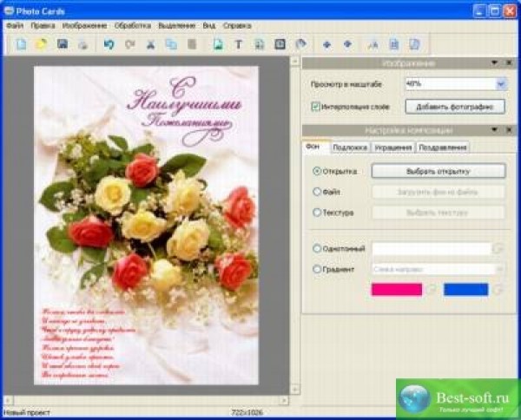The image size is (521, 420).
Task: Click the yellow open project toolbar icon
Action: click(x=41, y=44)
